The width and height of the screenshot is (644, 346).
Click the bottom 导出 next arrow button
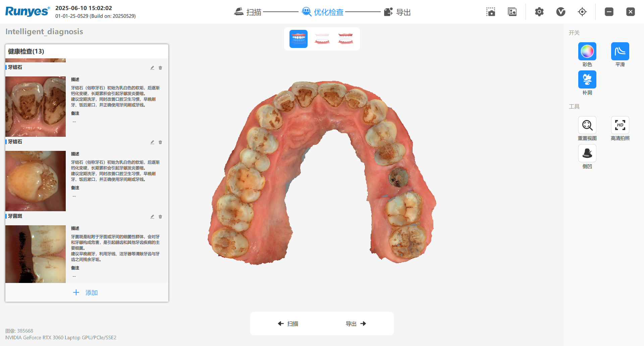356,324
